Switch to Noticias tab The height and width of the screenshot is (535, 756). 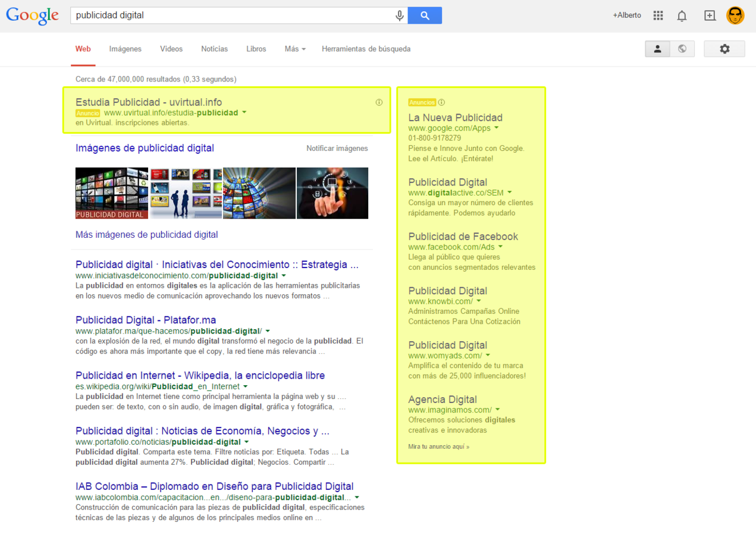(x=215, y=49)
